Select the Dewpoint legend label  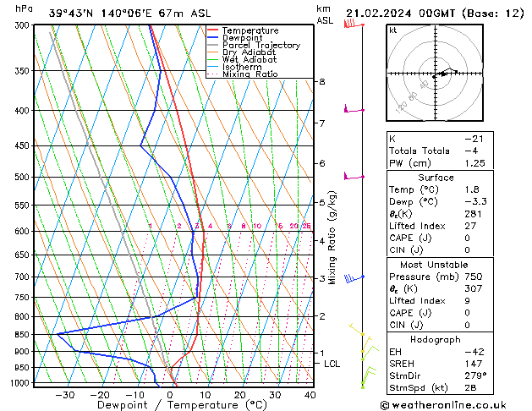tap(242, 38)
